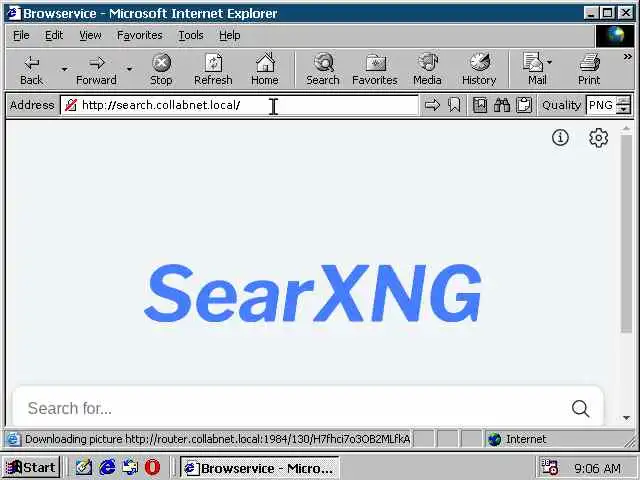The image size is (640, 480).
Task: Click the SearXNG info icon
Action: [x=560, y=138]
